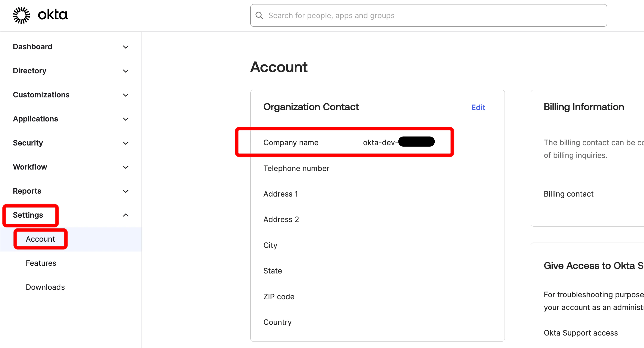Open the Features settings page
644x348 pixels.
(x=41, y=263)
